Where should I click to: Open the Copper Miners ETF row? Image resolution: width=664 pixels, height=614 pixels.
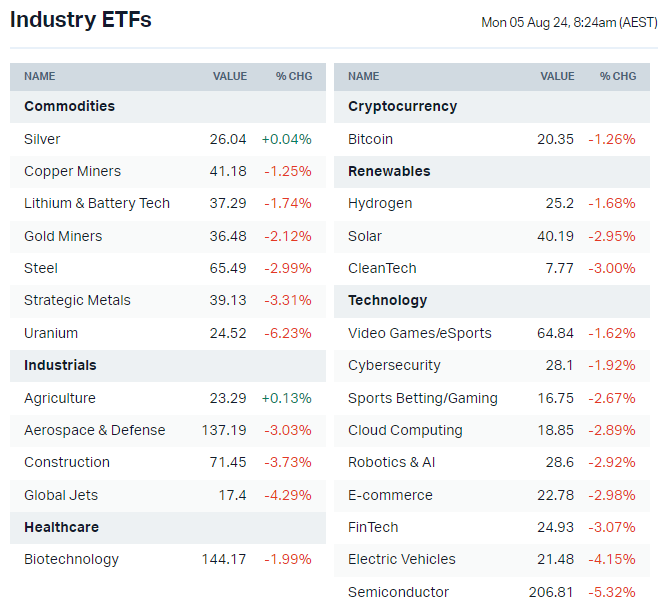[72, 171]
